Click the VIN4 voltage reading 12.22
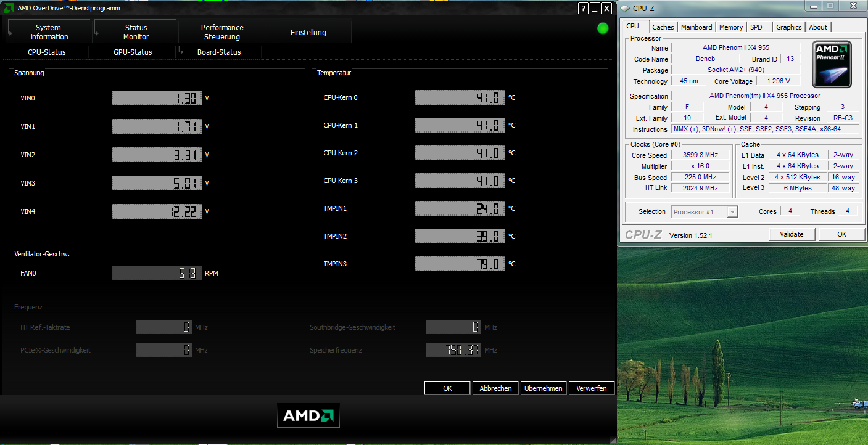The width and height of the screenshot is (868, 445). [157, 211]
